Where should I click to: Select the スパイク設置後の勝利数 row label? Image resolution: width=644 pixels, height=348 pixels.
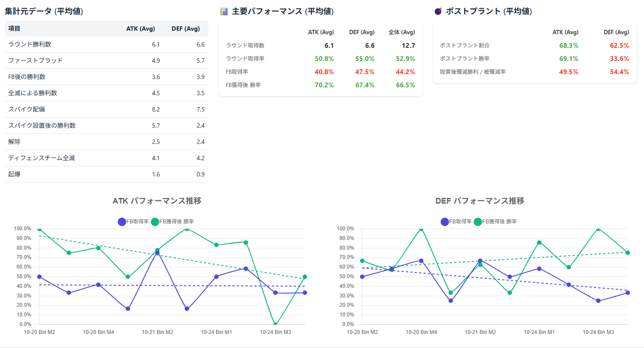42,126
